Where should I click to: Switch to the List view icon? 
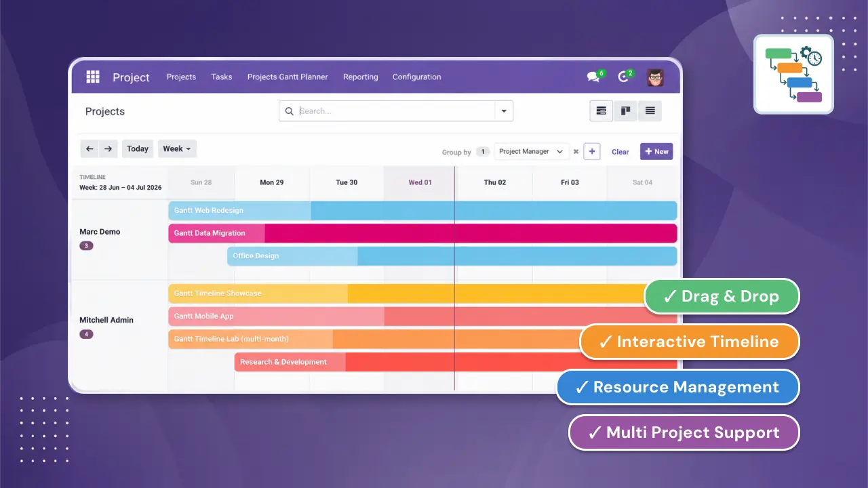[x=650, y=111]
